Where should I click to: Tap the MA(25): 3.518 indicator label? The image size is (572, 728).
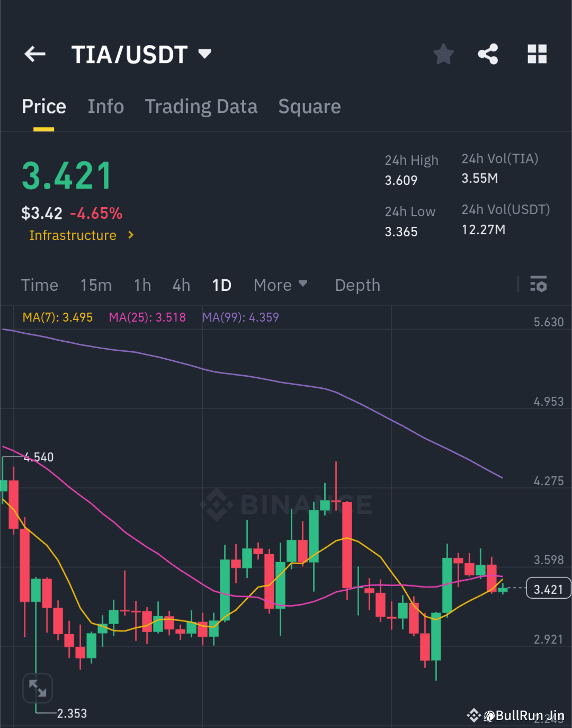click(147, 317)
